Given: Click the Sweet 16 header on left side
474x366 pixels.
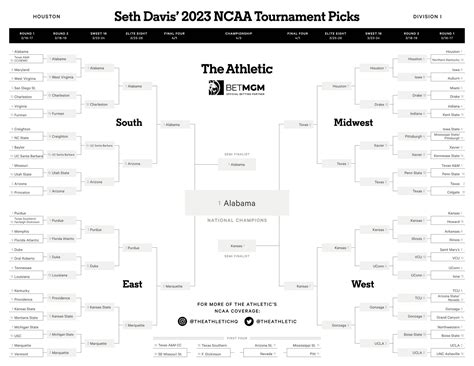Looking at the screenshot, I should (x=98, y=36).
